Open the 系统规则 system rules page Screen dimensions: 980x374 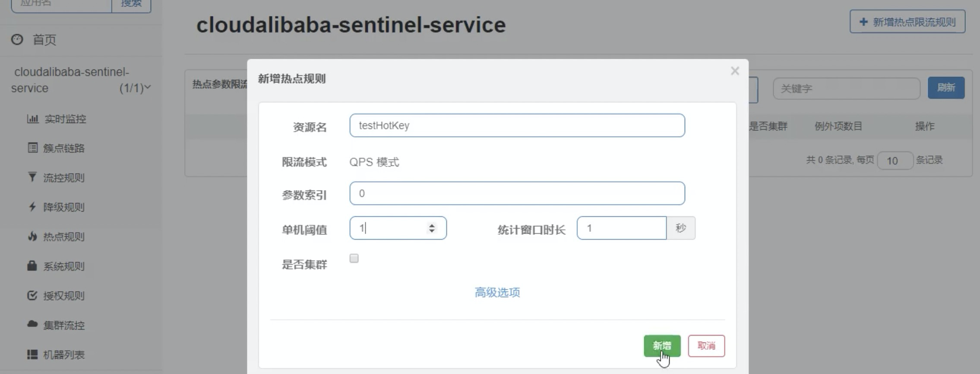click(x=63, y=266)
